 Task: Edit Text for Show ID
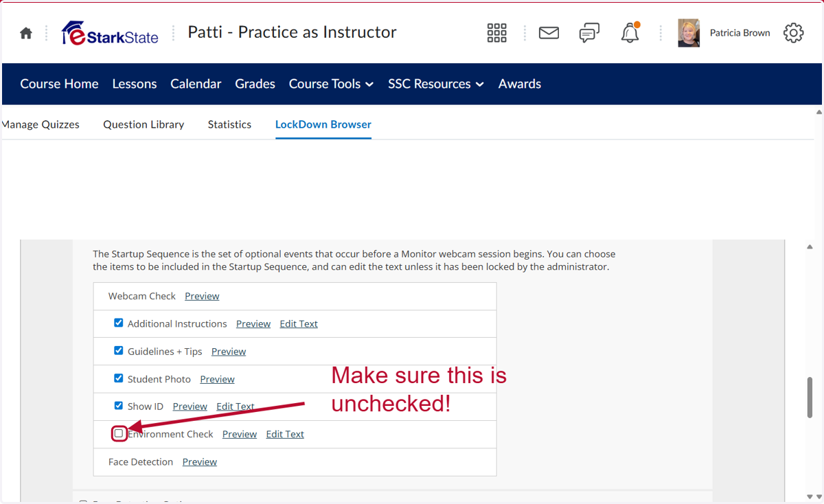pyautogui.click(x=236, y=406)
